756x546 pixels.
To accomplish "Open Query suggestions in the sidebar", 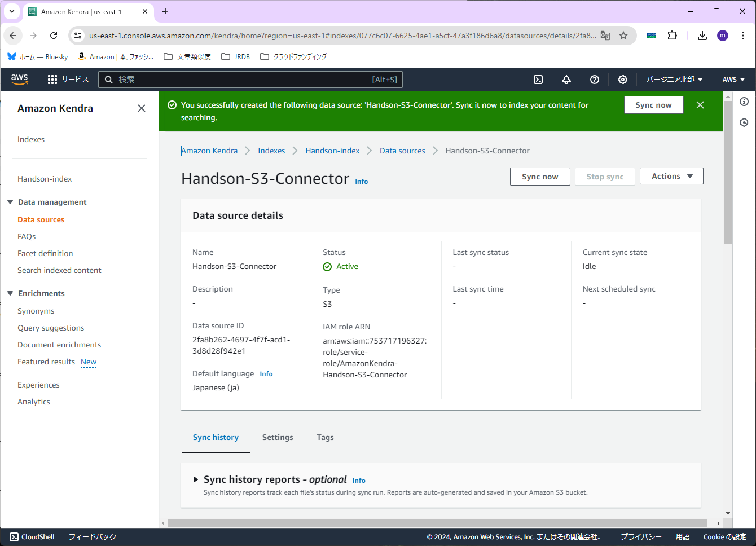I will 51,328.
